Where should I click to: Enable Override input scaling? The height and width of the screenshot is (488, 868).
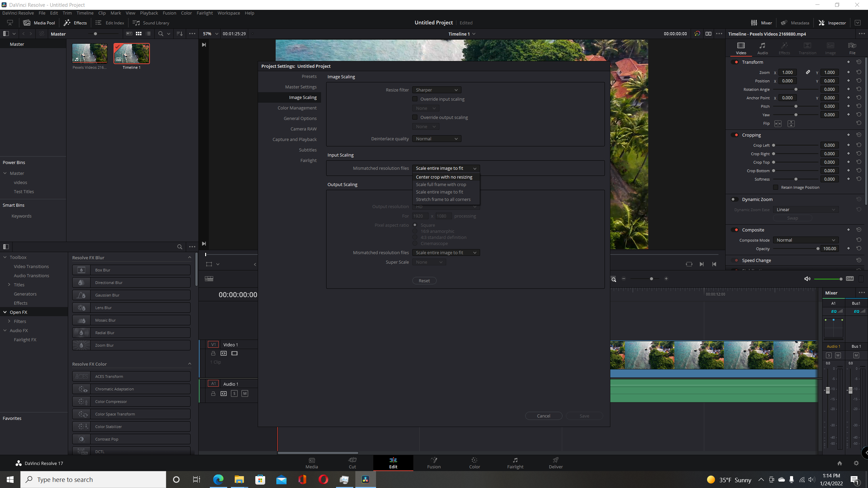(x=415, y=99)
